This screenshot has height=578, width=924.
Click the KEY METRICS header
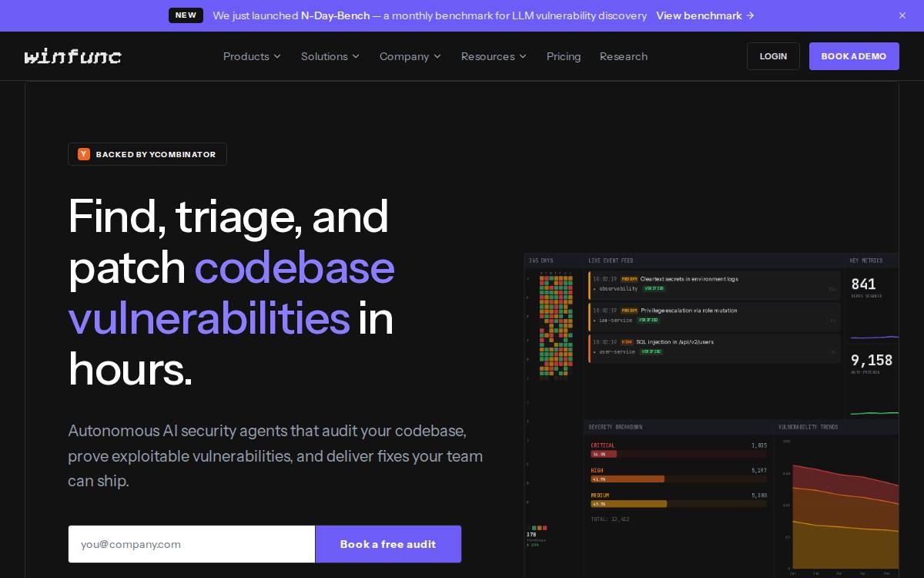[866, 260]
